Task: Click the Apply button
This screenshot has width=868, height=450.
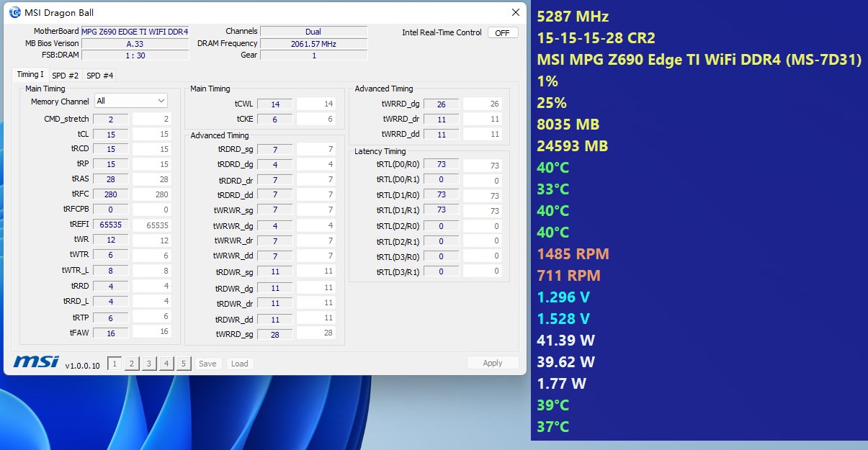Action: (x=493, y=363)
